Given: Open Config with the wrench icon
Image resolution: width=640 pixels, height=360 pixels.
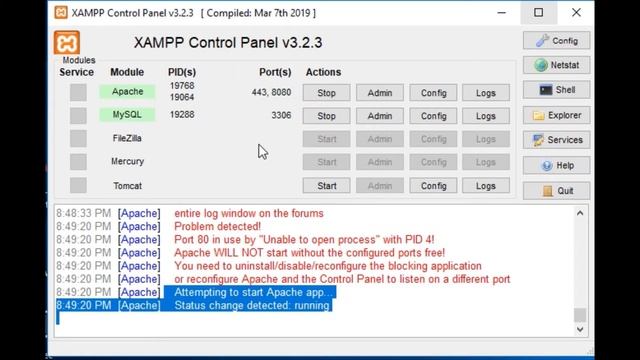Looking at the screenshot, I should click(556, 41).
